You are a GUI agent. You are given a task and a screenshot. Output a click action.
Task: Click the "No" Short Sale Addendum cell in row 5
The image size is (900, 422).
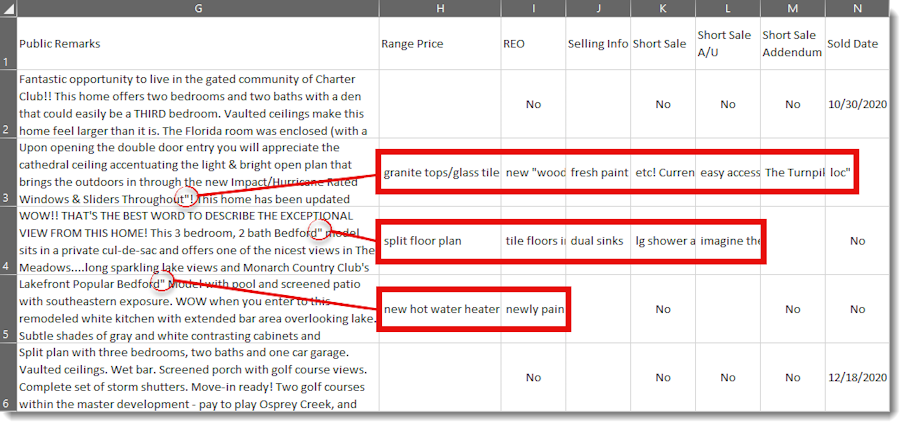(x=793, y=309)
